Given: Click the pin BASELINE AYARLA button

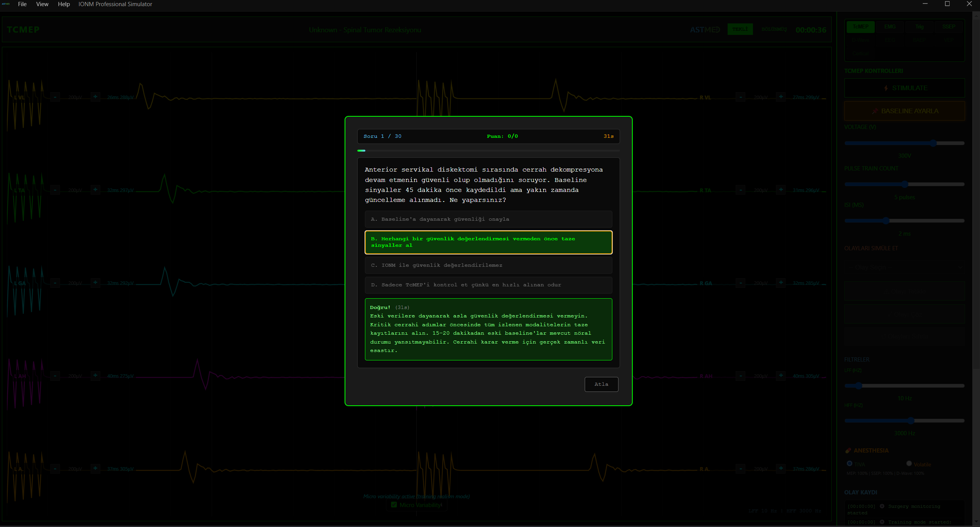Looking at the screenshot, I should click(904, 111).
